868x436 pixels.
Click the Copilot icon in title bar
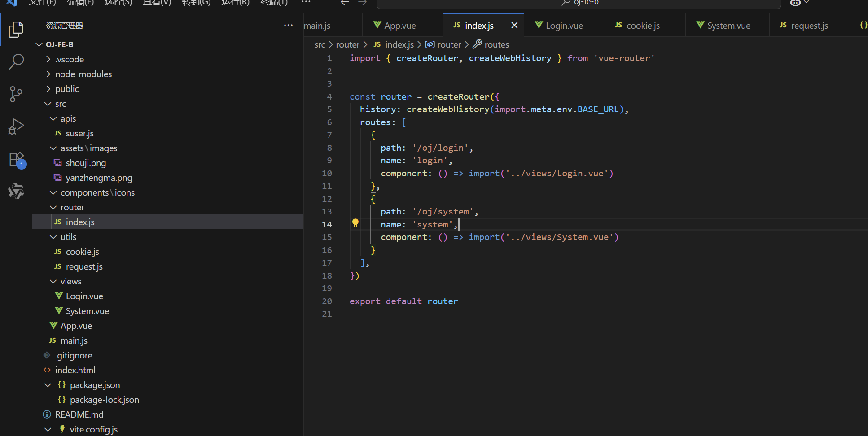point(795,3)
